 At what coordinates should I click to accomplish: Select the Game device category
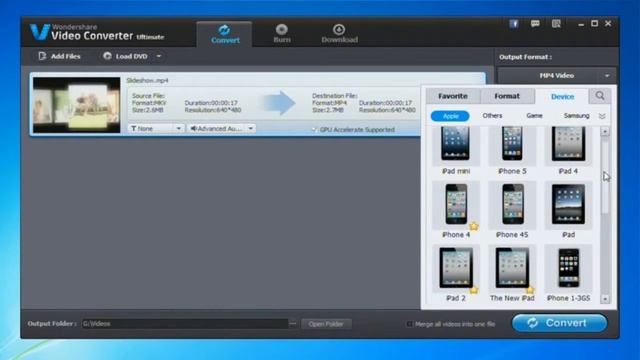pos(534,116)
